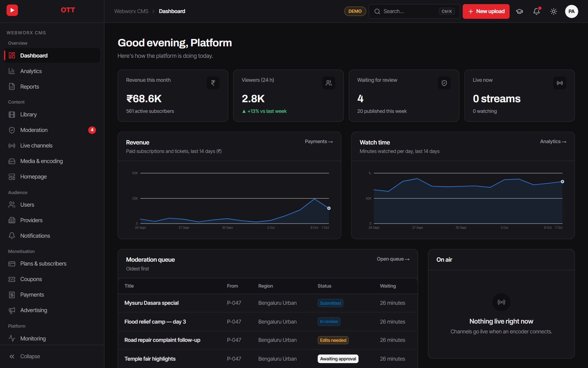Viewport: 588px width, 368px height.
Task: Open Advertising in the sidebar
Action: click(52, 310)
